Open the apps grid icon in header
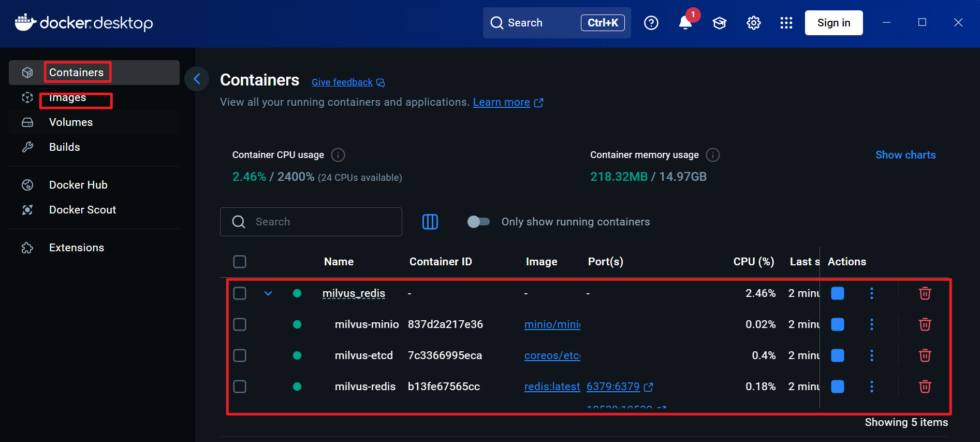Image resolution: width=980 pixels, height=442 pixels. [x=786, y=23]
